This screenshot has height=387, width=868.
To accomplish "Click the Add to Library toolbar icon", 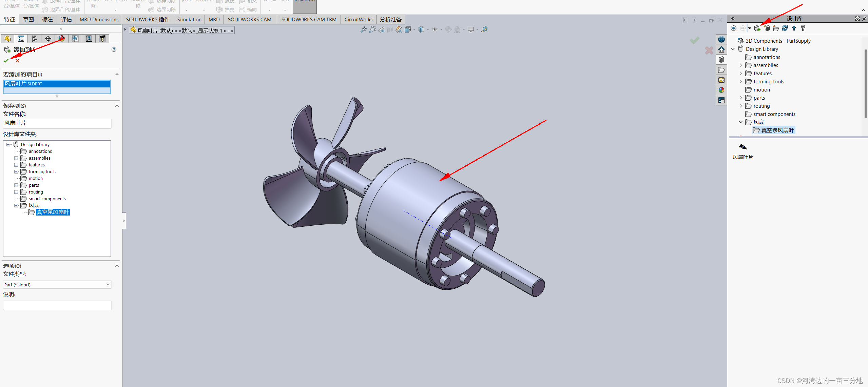I will point(757,28).
